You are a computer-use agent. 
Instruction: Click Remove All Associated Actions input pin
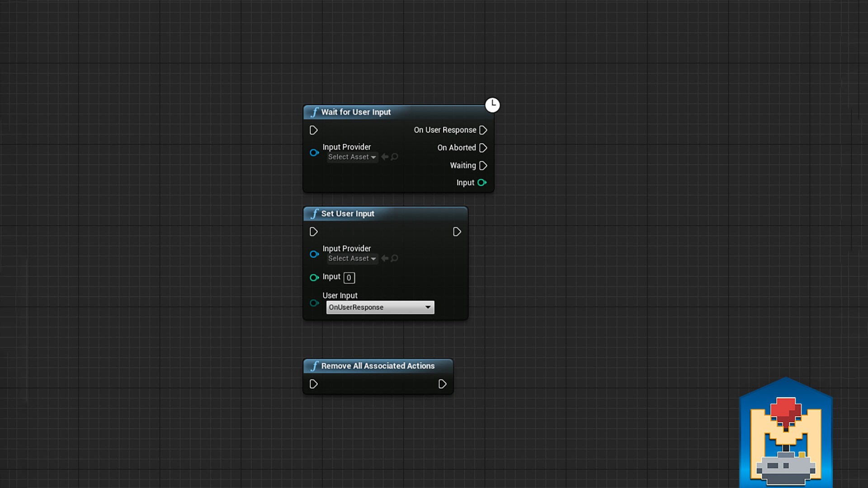tap(313, 384)
